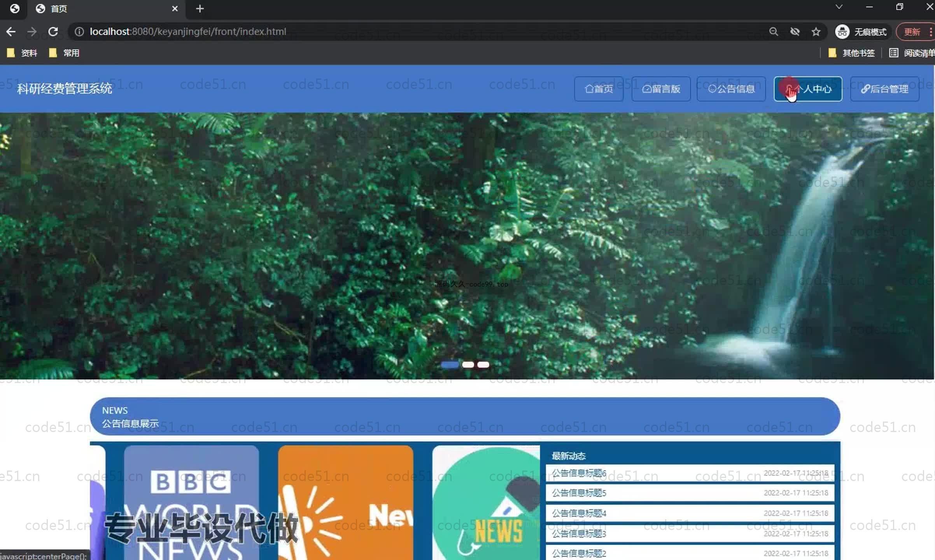Open announcement 公告信息标题5 link
935x560 pixels.
pos(579,493)
